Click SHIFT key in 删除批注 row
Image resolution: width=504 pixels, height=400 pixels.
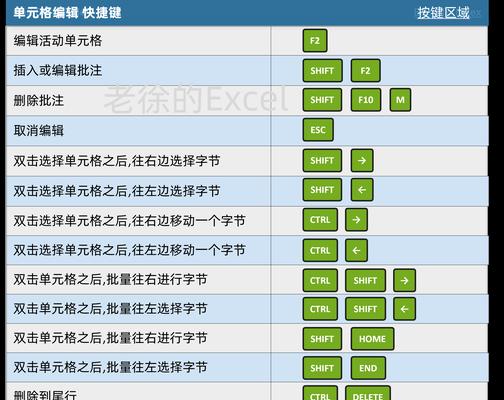[x=322, y=100]
